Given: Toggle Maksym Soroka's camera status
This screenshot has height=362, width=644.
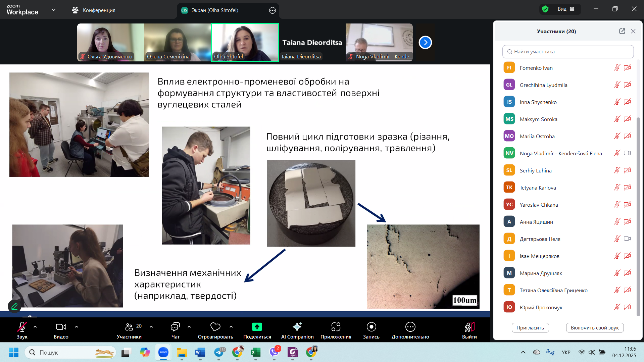Looking at the screenshot, I should coord(627,119).
